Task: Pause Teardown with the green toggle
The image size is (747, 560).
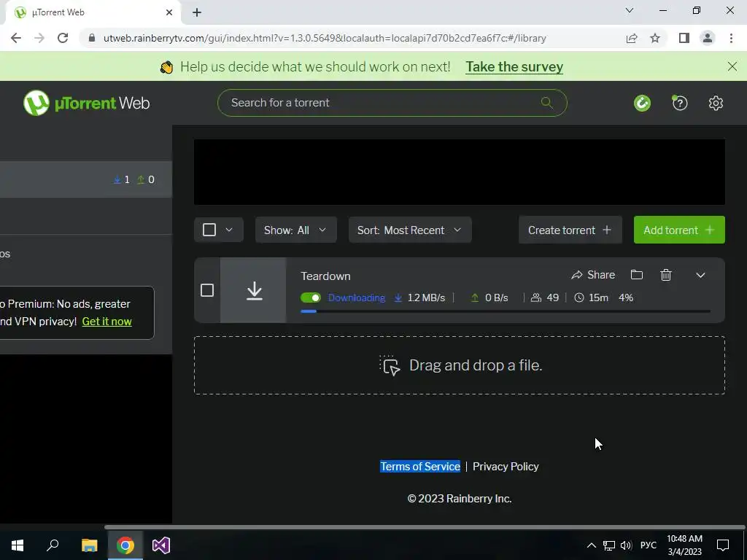Action: coord(311,297)
